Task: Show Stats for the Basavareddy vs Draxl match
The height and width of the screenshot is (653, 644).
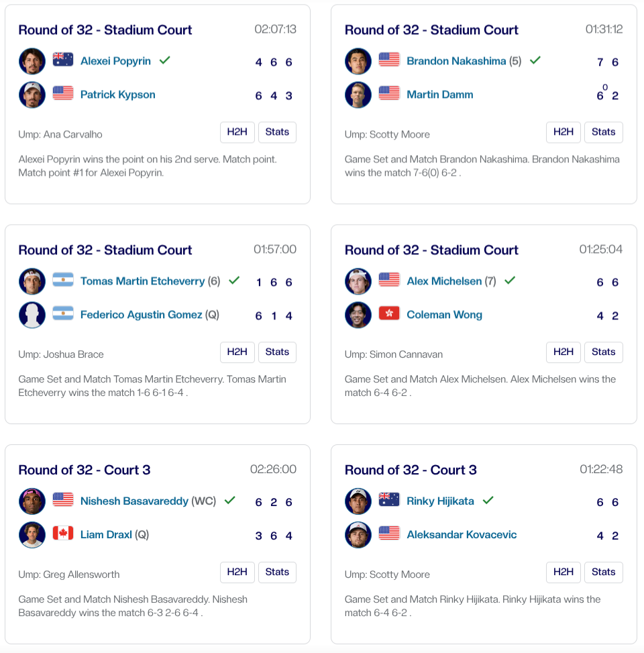Action: pyautogui.click(x=277, y=572)
